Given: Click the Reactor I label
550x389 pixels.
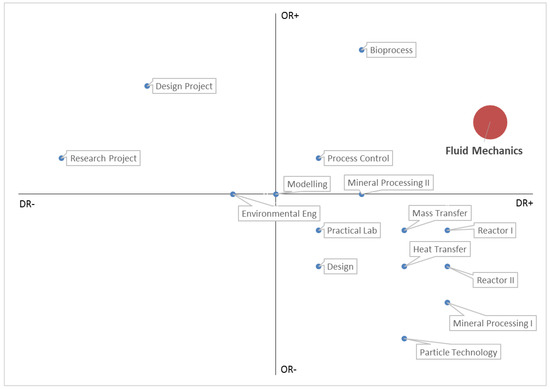Looking at the screenshot, I should click(495, 230).
